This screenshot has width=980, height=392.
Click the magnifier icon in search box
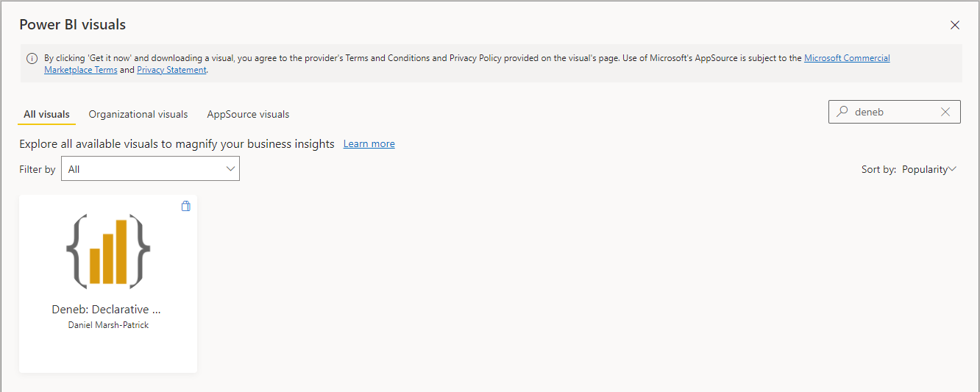[842, 112]
